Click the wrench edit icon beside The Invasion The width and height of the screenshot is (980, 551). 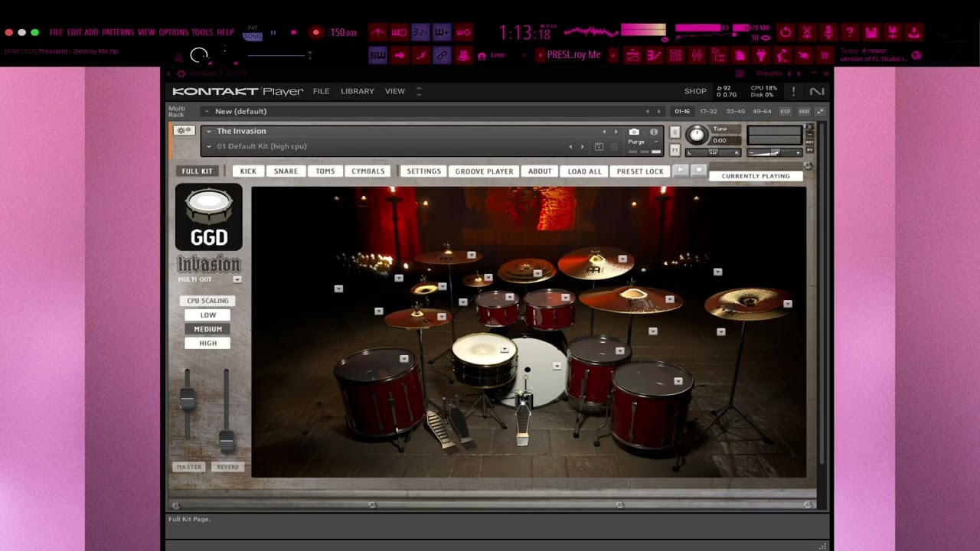point(184,131)
